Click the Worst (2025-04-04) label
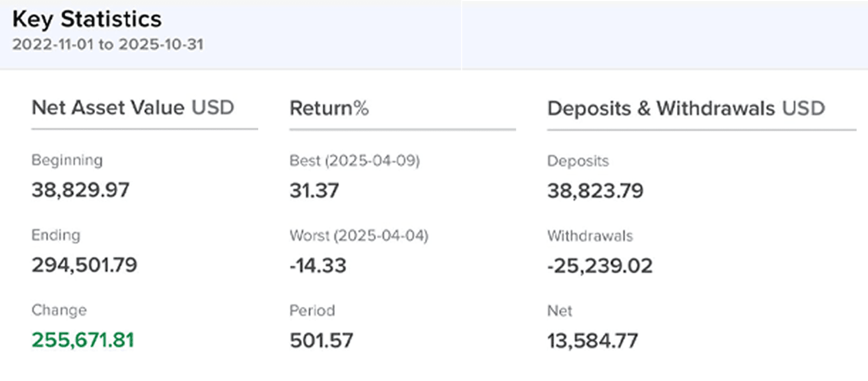 (x=359, y=236)
